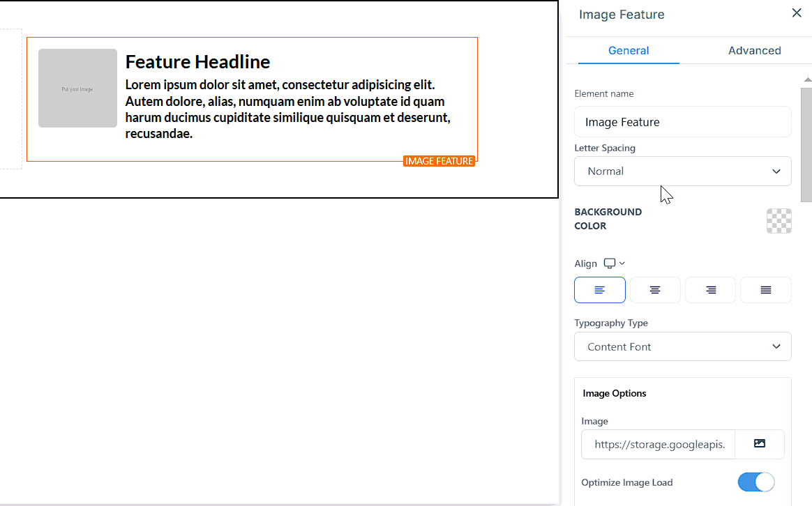Switch to the General tab
This screenshot has height=506, width=812.
(629, 51)
